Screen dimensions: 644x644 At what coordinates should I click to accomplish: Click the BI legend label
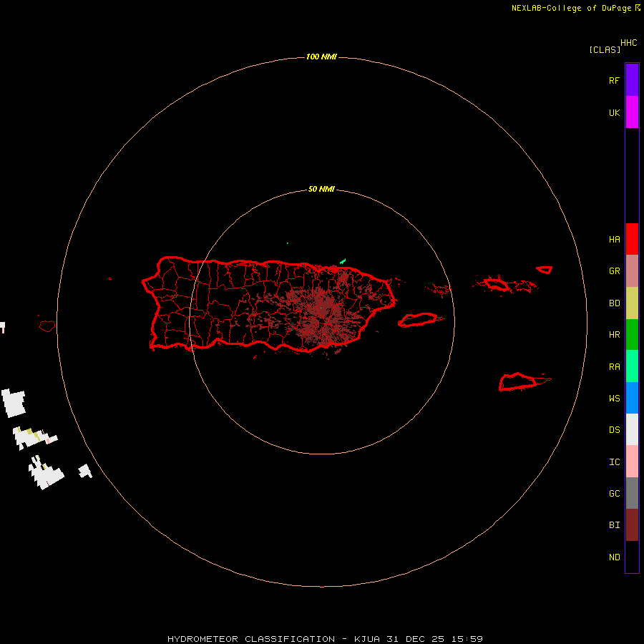pyautogui.click(x=614, y=525)
